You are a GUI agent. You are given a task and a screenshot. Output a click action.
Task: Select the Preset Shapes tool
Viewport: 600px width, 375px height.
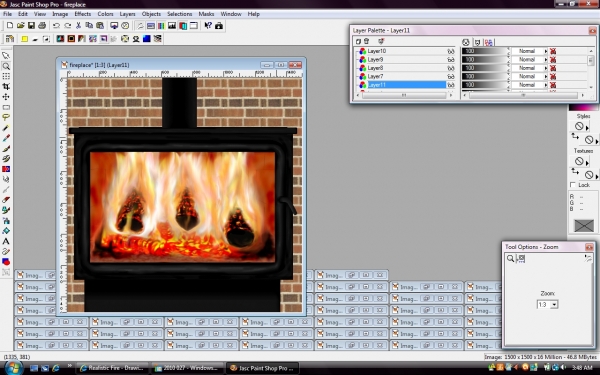(x=6, y=262)
